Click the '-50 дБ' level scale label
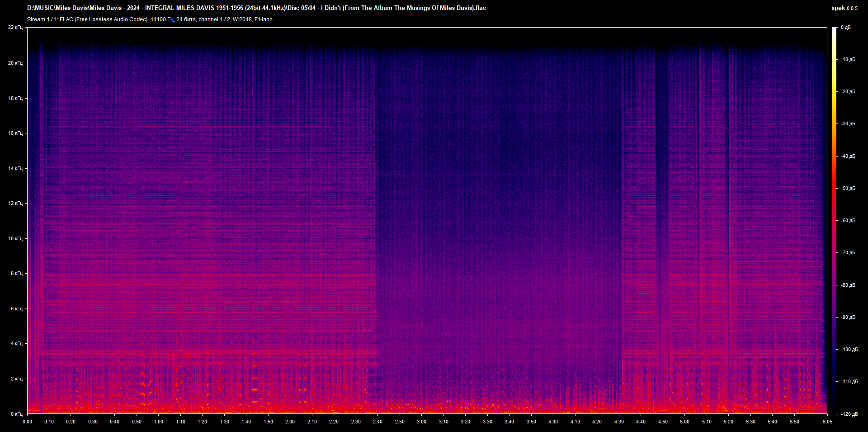This screenshot has height=432, width=868. coord(848,189)
